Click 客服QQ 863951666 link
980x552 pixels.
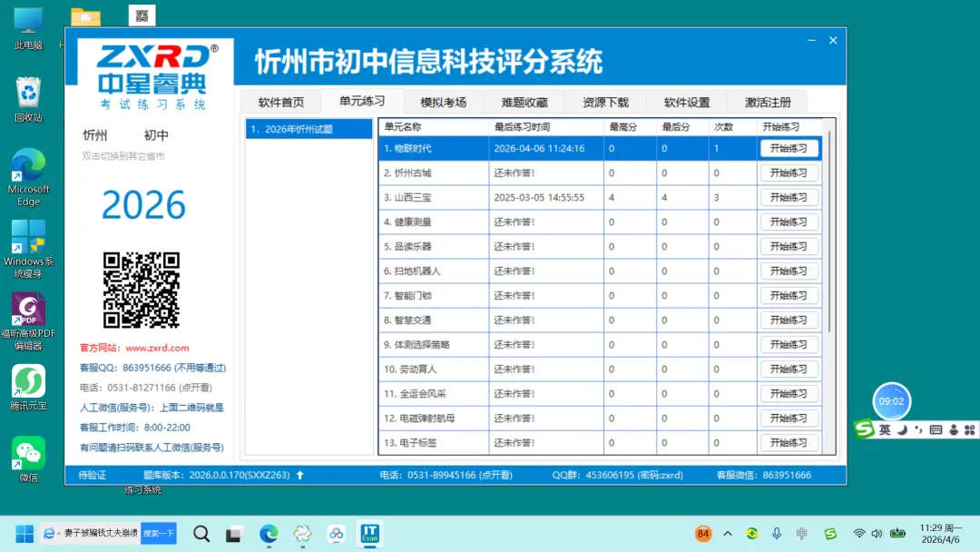pyautogui.click(x=152, y=368)
